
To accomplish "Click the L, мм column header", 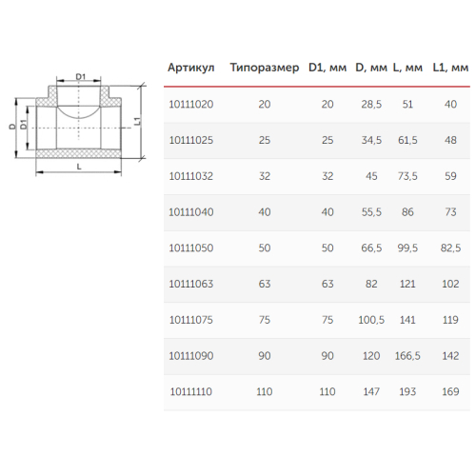I will (x=407, y=68).
